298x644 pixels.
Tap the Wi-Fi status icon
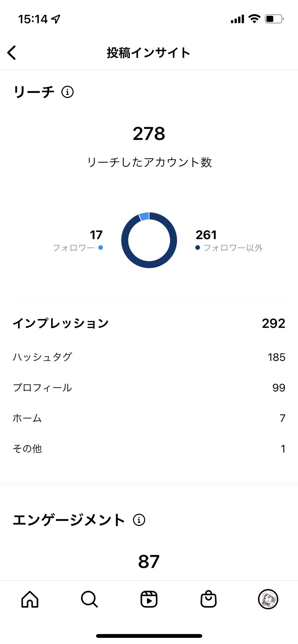coord(254,19)
